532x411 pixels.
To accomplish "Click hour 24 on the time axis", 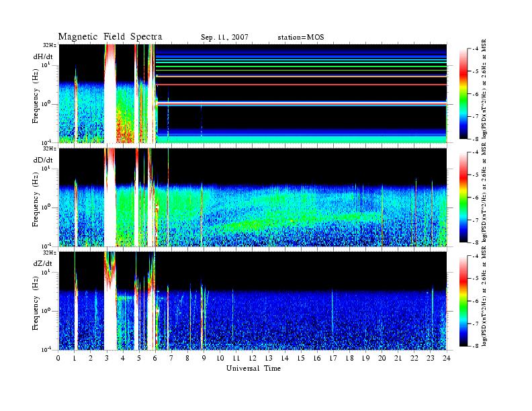I will [447, 358].
